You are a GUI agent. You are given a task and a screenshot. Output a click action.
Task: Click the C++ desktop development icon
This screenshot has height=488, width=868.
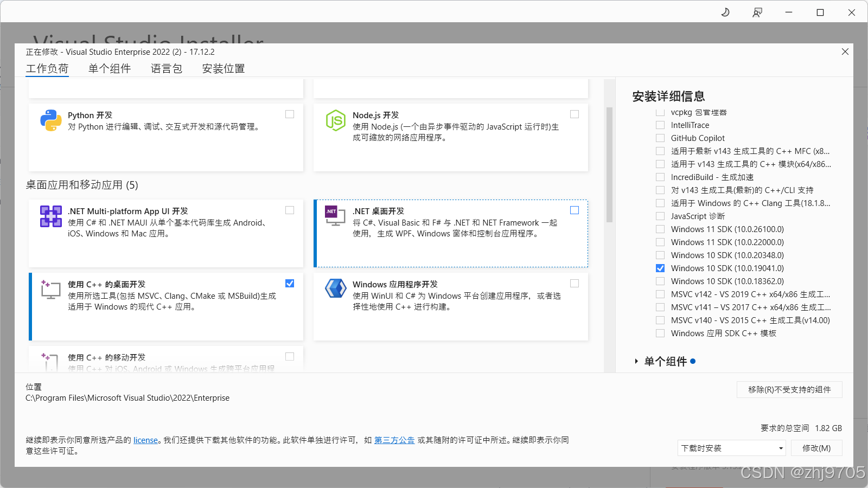pyautogui.click(x=50, y=290)
